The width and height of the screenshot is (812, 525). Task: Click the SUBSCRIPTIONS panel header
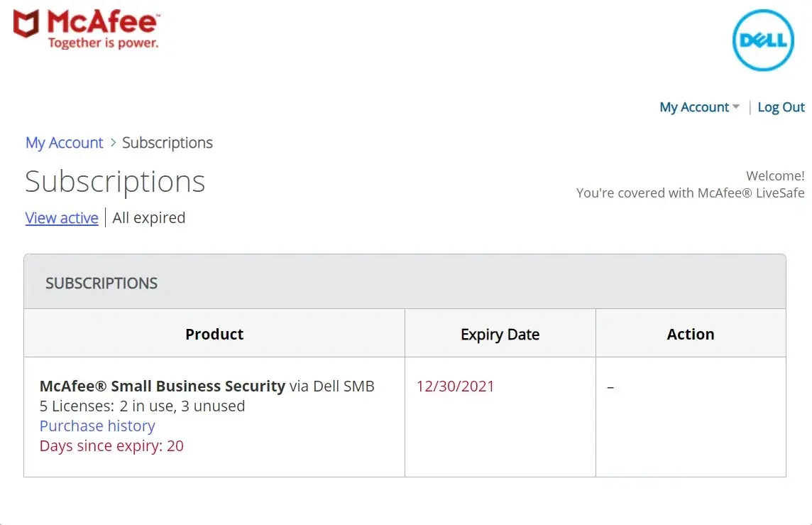click(x=101, y=283)
